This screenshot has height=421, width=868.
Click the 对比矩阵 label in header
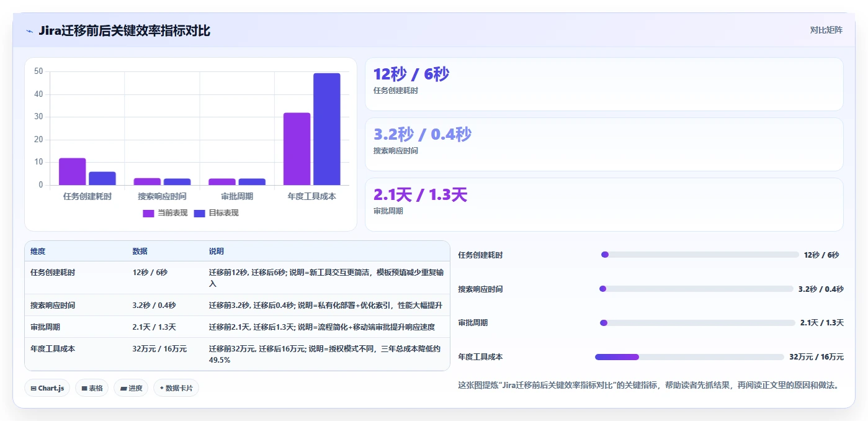point(826,30)
